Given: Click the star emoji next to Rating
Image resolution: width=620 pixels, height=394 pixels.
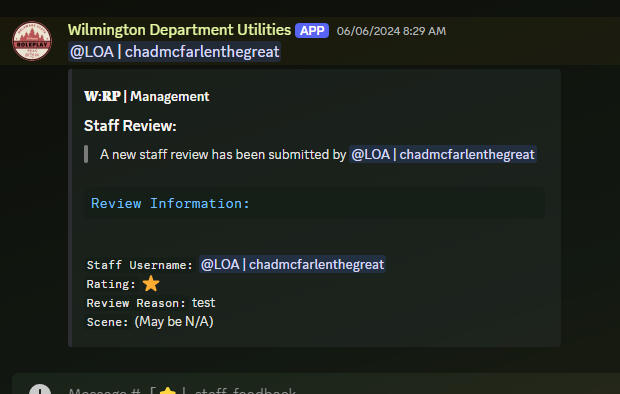Looking at the screenshot, I should pos(151,284).
